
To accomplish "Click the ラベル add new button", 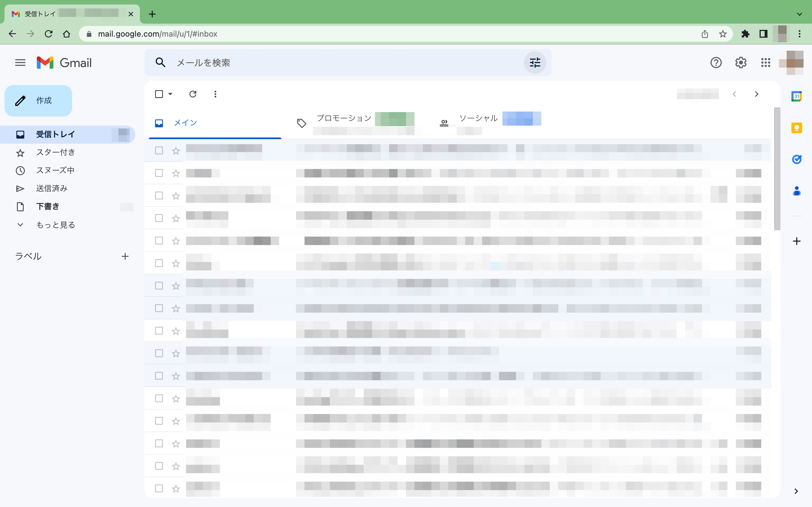I will pyautogui.click(x=125, y=256).
